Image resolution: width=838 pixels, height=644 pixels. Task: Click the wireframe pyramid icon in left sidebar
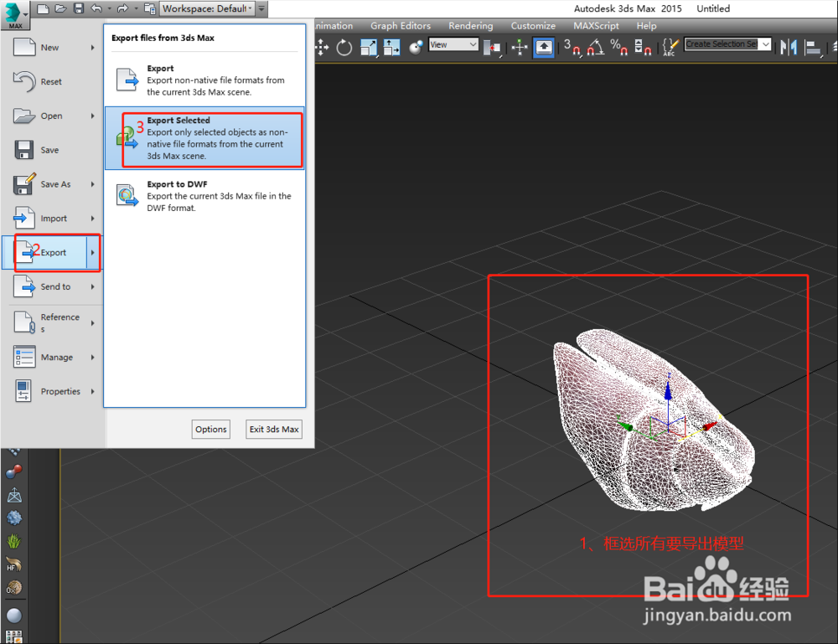(14, 496)
